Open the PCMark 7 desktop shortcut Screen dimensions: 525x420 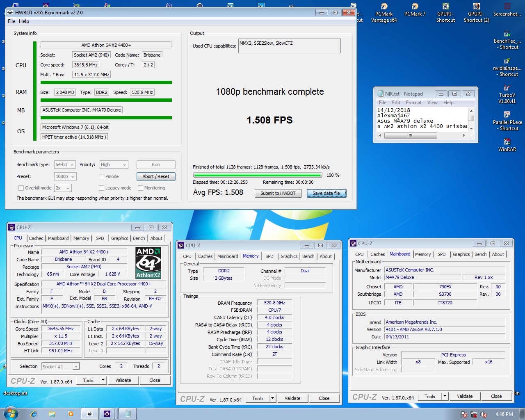415,10
